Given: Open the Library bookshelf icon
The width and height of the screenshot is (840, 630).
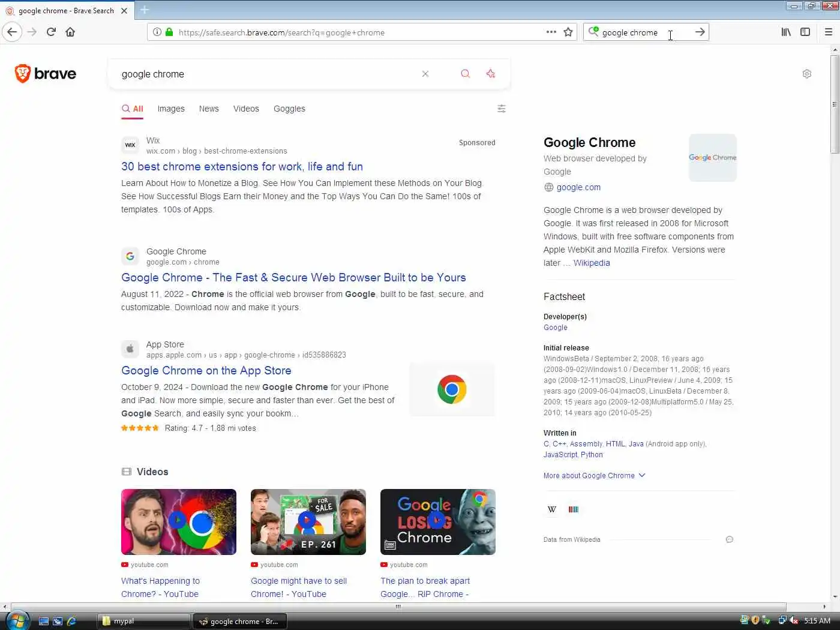Looking at the screenshot, I should [x=786, y=32].
